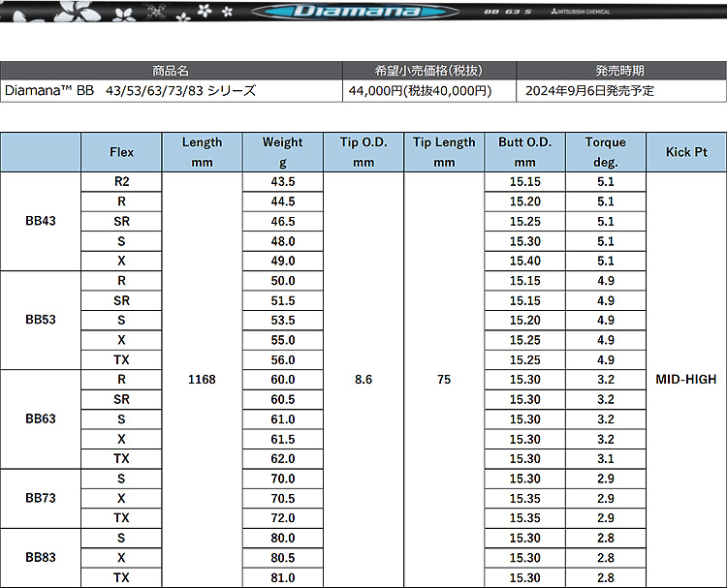Select the BB73 model cell

click(41, 498)
